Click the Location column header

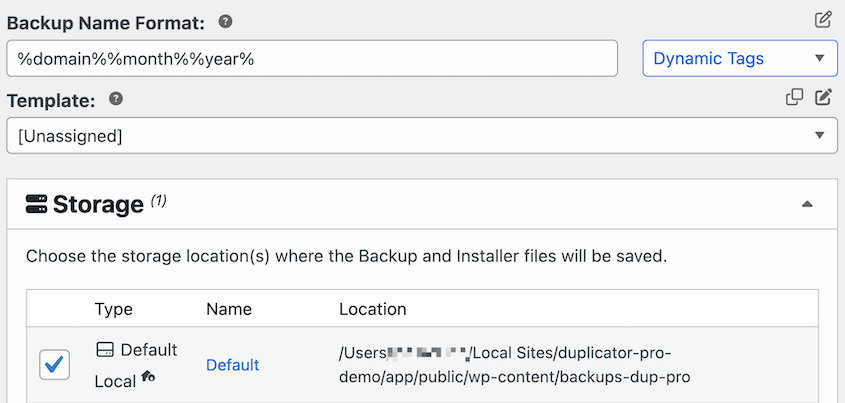pyautogui.click(x=373, y=309)
